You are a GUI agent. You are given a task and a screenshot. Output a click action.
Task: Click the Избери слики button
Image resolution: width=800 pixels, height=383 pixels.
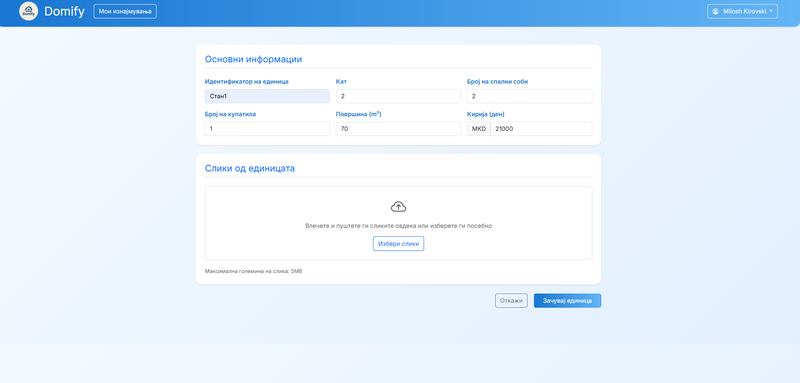click(x=398, y=244)
